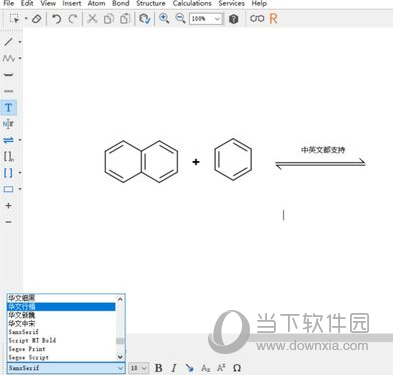Screen dimensions: 393x375
Task: Select the plus charge tool
Action: (x=8, y=206)
